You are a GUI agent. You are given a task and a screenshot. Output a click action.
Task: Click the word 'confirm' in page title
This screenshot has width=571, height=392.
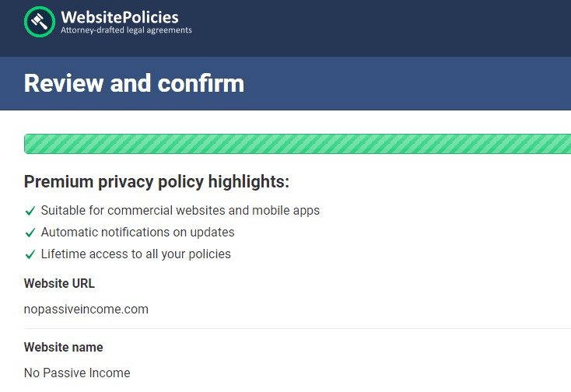click(202, 83)
